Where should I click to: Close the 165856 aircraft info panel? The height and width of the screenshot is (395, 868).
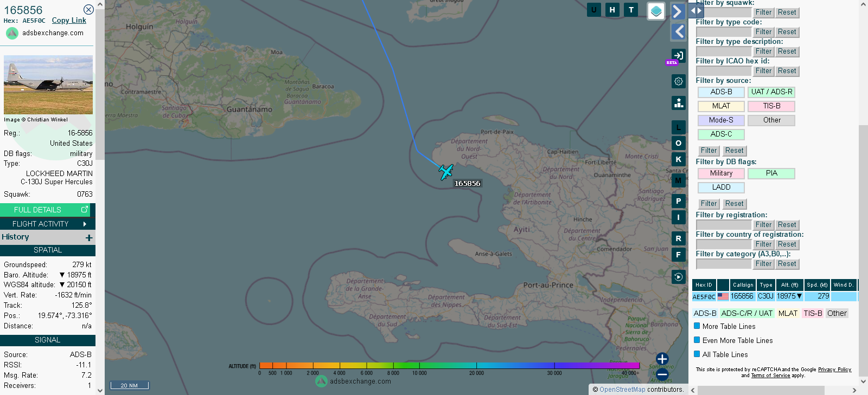pyautogui.click(x=88, y=9)
